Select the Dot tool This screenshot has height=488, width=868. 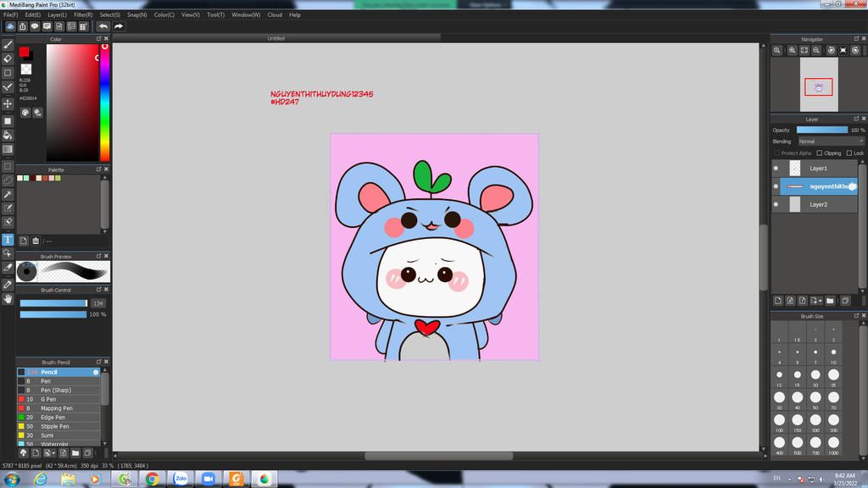click(x=8, y=73)
